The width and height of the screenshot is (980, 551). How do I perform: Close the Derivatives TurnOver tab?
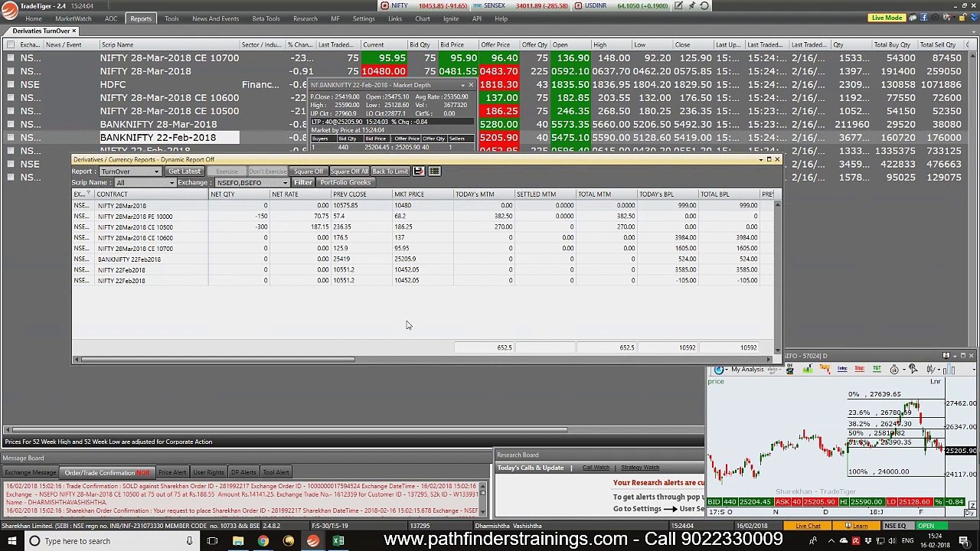[x=74, y=31]
